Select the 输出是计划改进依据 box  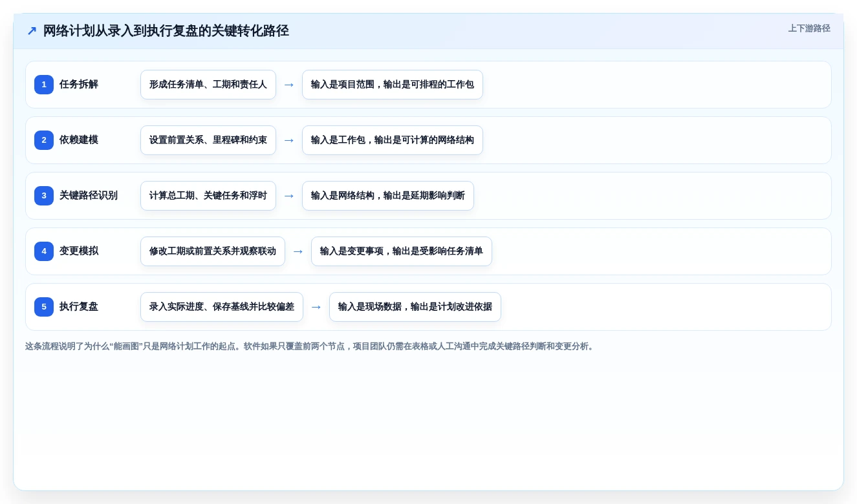click(415, 307)
